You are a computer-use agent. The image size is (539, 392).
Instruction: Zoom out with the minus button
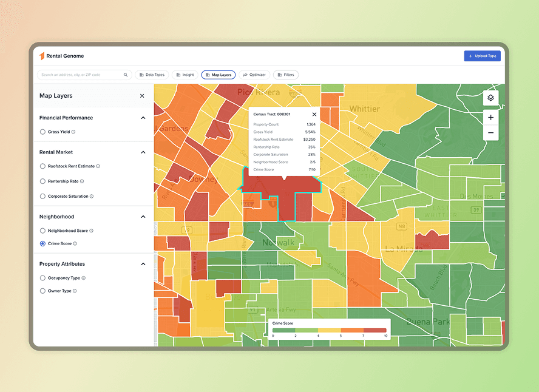(x=490, y=133)
